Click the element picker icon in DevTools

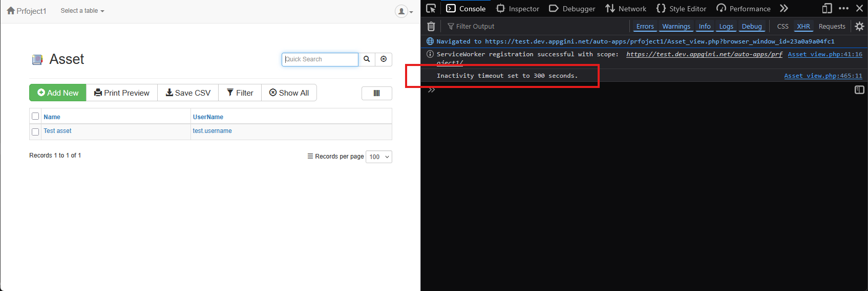pyautogui.click(x=431, y=9)
